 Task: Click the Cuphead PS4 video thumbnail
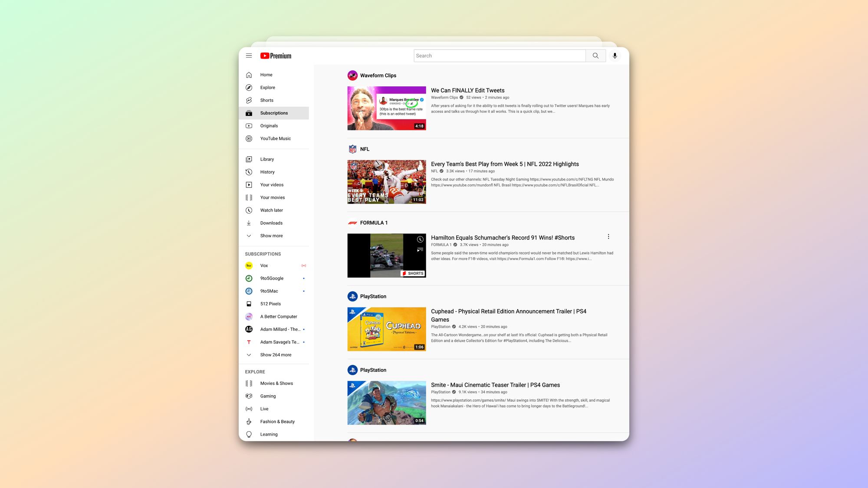tap(386, 329)
